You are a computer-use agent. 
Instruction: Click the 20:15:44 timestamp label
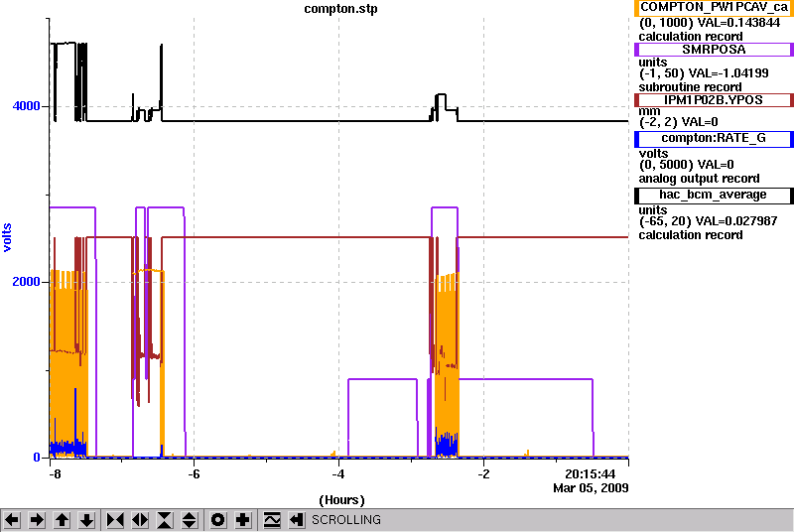click(x=590, y=473)
